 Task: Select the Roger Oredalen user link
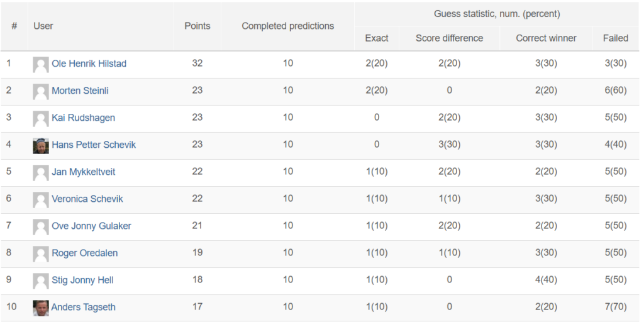pos(85,253)
